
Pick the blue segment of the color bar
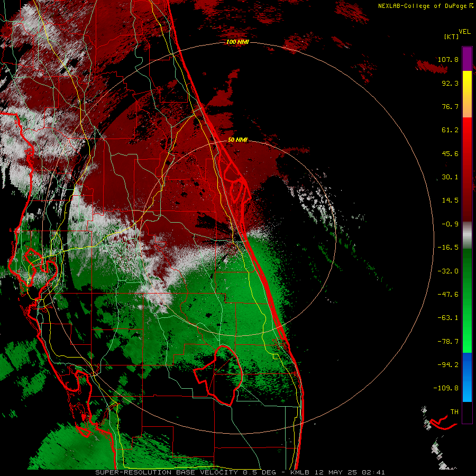coord(467,377)
